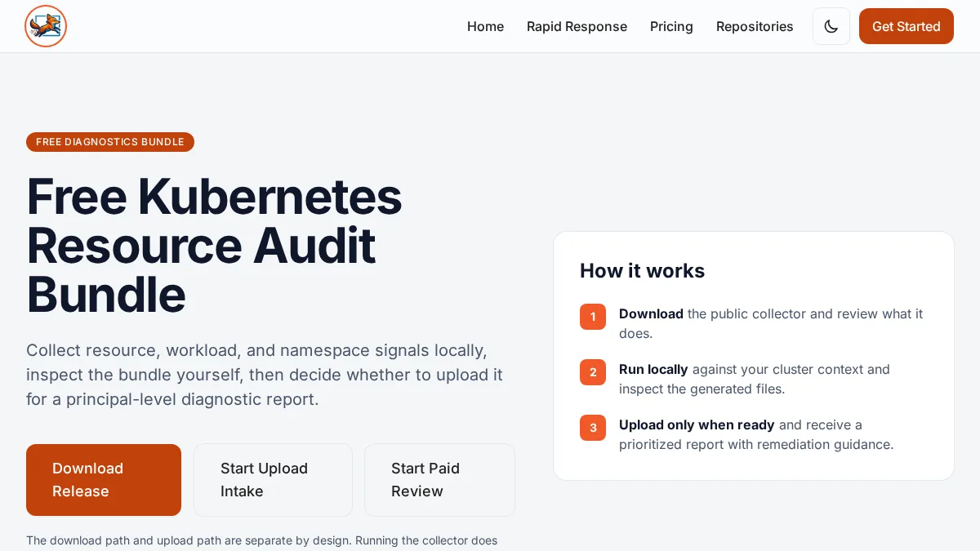The height and width of the screenshot is (551, 980).
Task: Click the 'Upload only when ready' text
Action: pos(697,424)
